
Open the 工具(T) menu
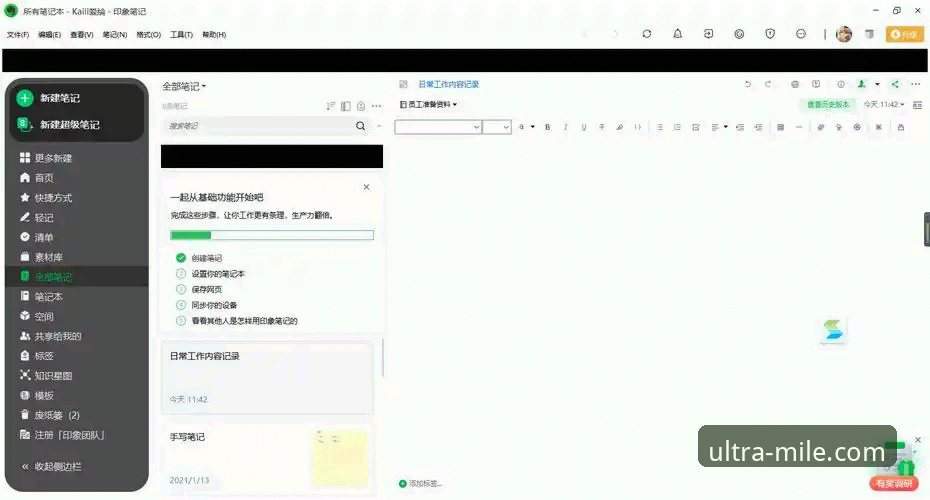[181, 34]
